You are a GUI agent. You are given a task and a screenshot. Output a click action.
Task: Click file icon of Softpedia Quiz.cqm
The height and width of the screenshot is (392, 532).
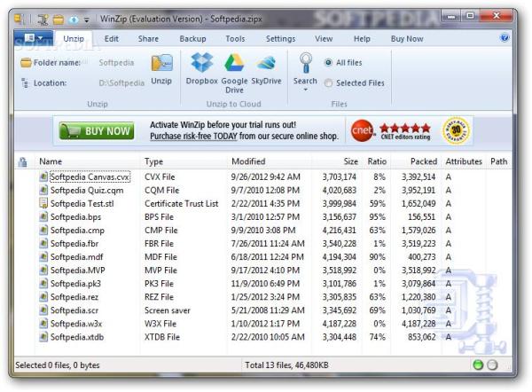[x=43, y=191]
